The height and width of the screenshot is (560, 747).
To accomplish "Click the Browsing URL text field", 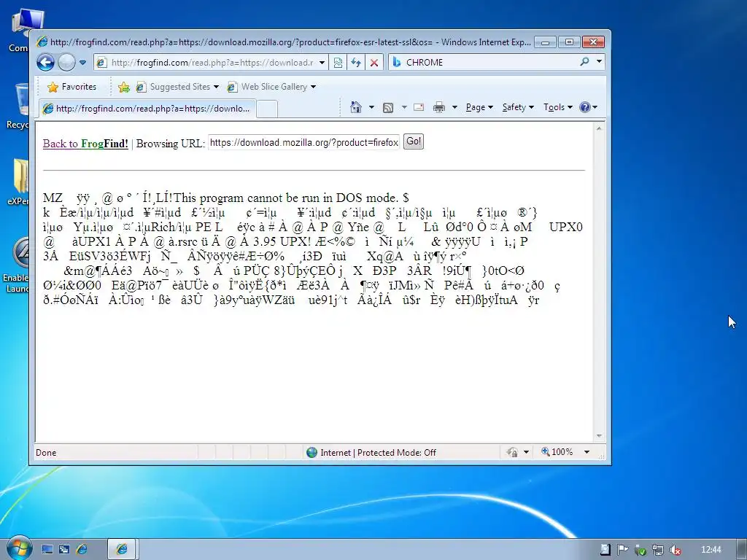I will pyautogui.click(x=304, y=142).
